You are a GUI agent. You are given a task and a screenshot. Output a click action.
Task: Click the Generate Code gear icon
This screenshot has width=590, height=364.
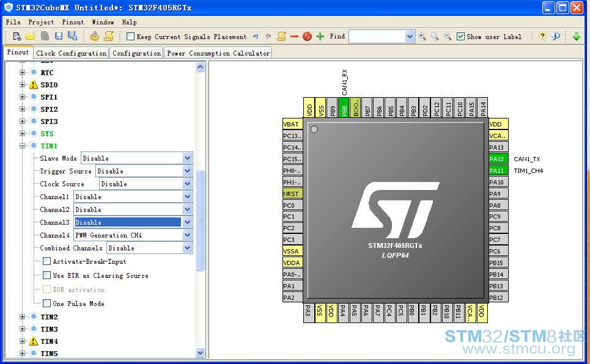point(95,36)
